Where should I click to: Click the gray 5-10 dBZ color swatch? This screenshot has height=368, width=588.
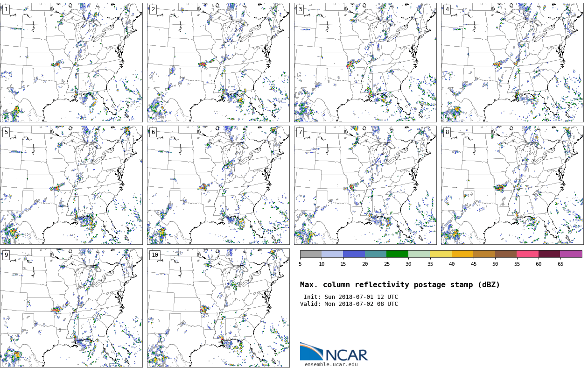point(311,255)
